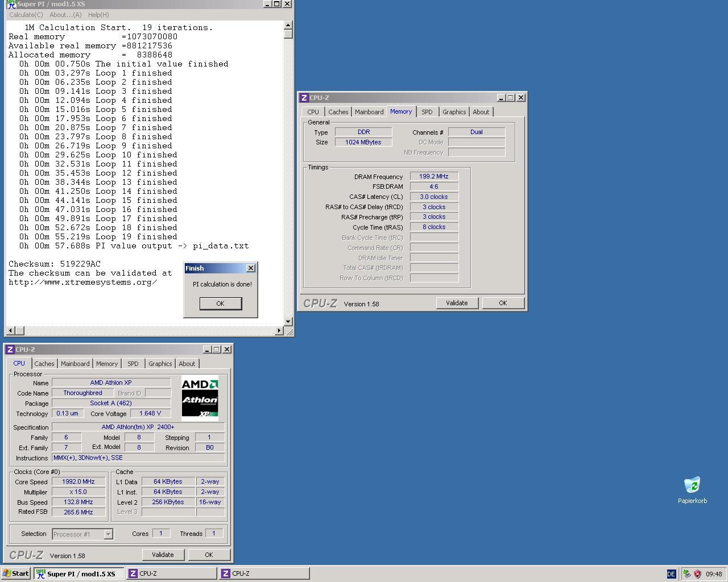
Task: Open Graphics tab in lower CPU-Z window
Action: point(160,364)
